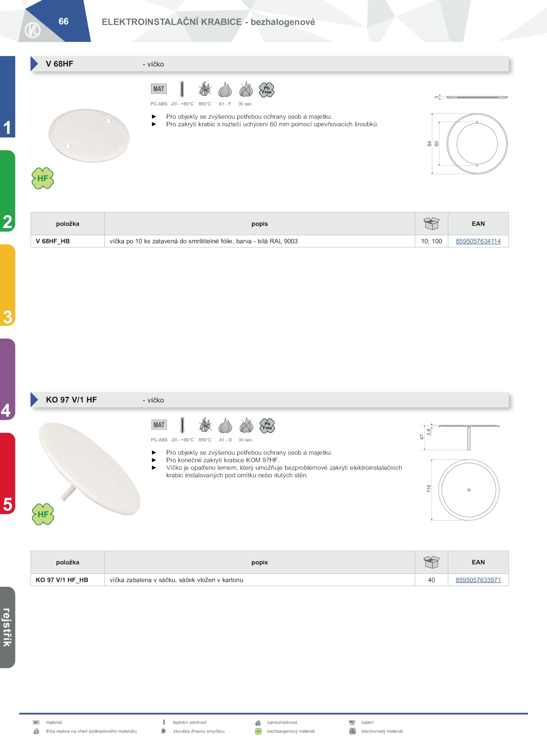Screen dimensions: 547x756
Task: Click the fire reaction class A1 - D icon
Action: pyautogui.click(x=225, y=425)
